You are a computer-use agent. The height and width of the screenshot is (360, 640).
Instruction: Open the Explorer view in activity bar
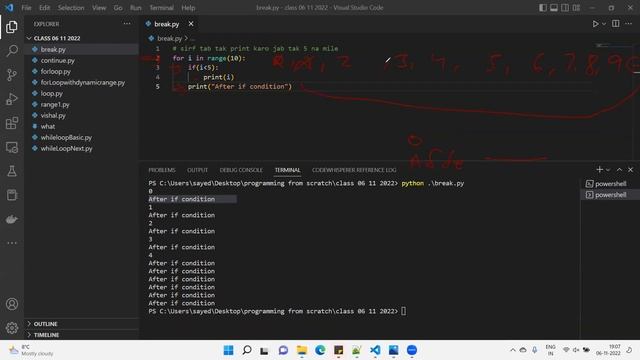pyautogui.click(x=12, y=27)
